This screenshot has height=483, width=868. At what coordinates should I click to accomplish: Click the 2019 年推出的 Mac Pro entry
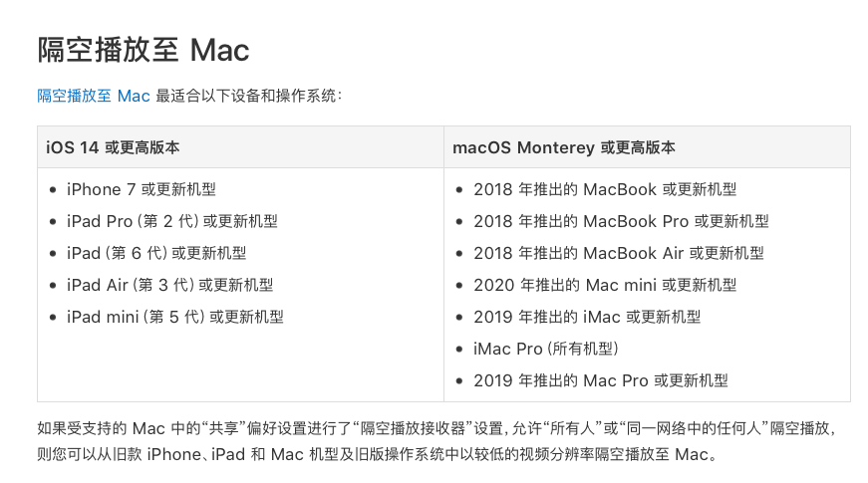pos(601,380)
